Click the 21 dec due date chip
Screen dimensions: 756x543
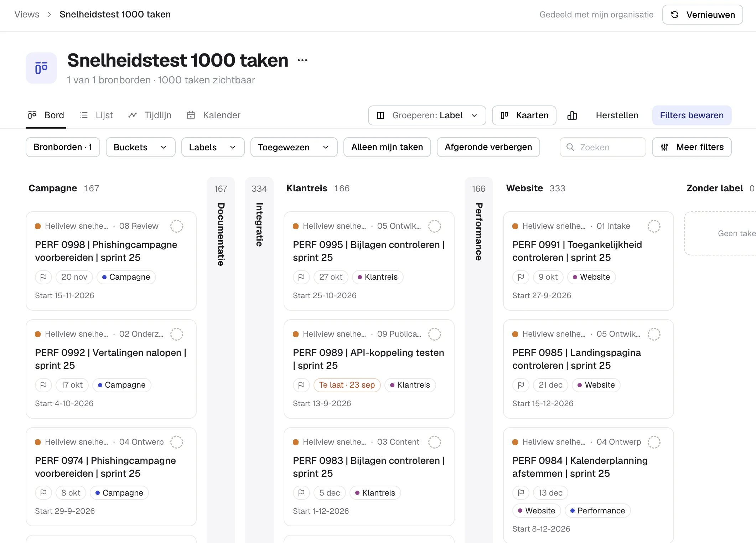[550, 385]
